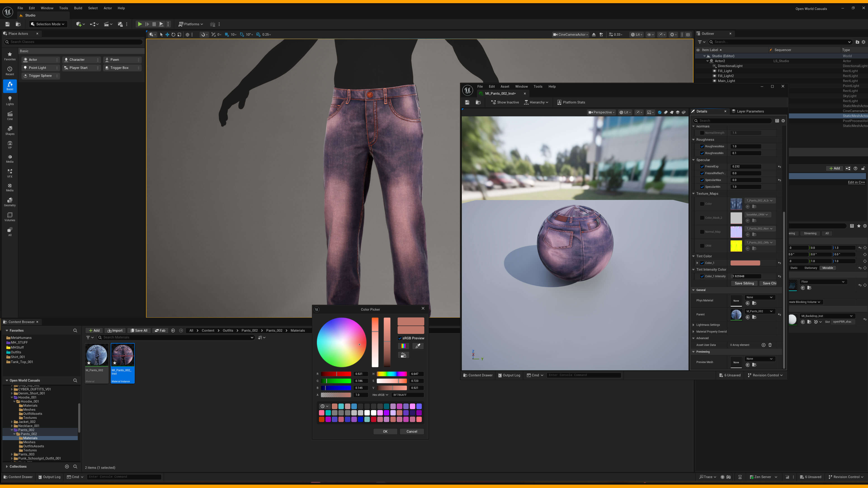Click the Save Sibling button
Screen dimensions: 868x488
pyautogui.click(x=744, y=284)
